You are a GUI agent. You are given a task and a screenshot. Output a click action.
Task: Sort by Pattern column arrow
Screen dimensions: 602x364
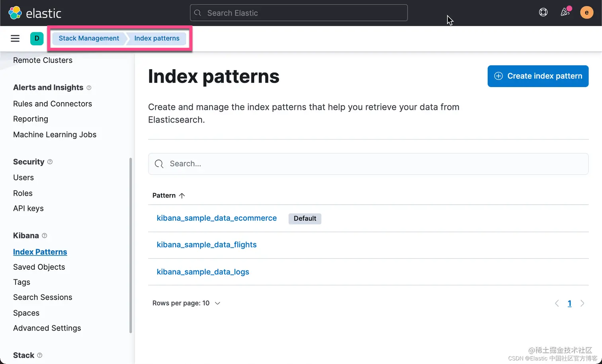pos(182,195)
